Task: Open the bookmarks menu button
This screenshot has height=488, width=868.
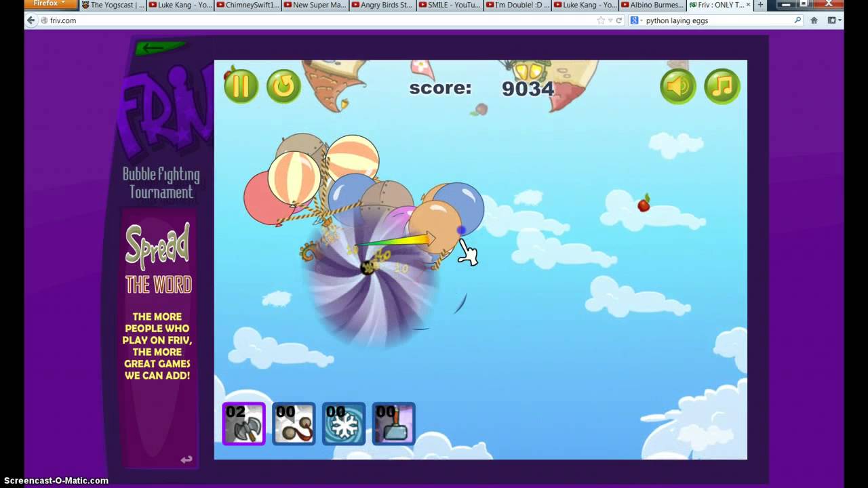Action: click(x=834, y=20)
